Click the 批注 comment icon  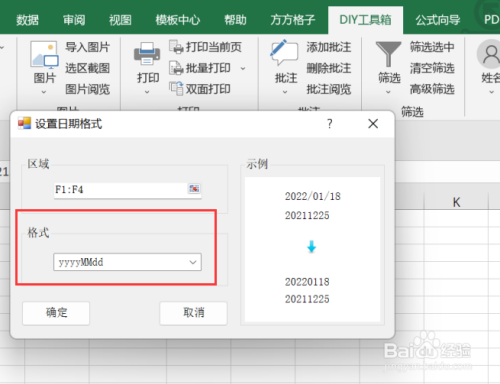[284, 53]
